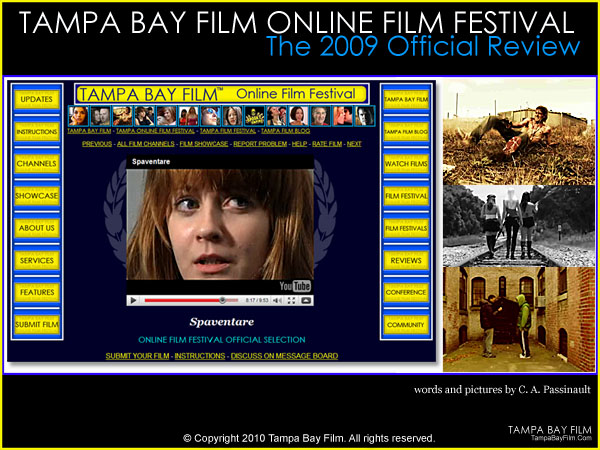Follow the TAMPA FILM FESTIVAL text link
Screen dimensions: 600x450
[228, 131]
